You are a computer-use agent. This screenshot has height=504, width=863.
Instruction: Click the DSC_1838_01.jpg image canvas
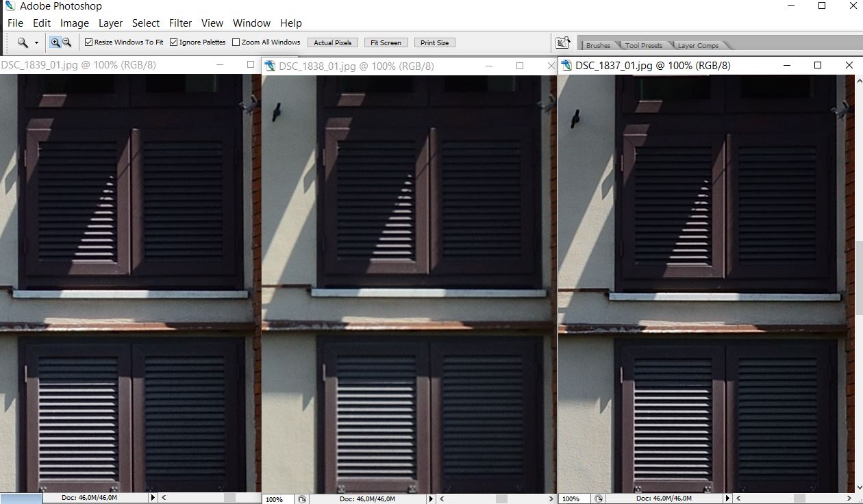click(409, 283)
